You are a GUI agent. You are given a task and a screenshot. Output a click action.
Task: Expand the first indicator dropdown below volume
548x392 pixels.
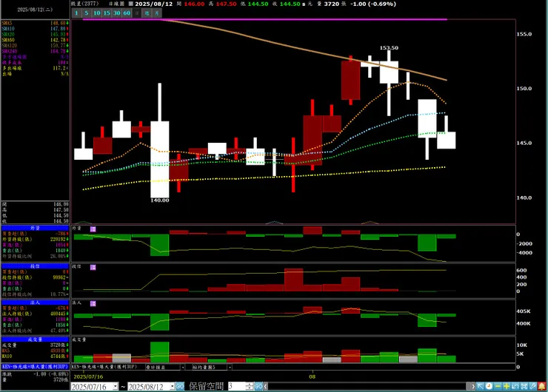[x=182, y=367]
